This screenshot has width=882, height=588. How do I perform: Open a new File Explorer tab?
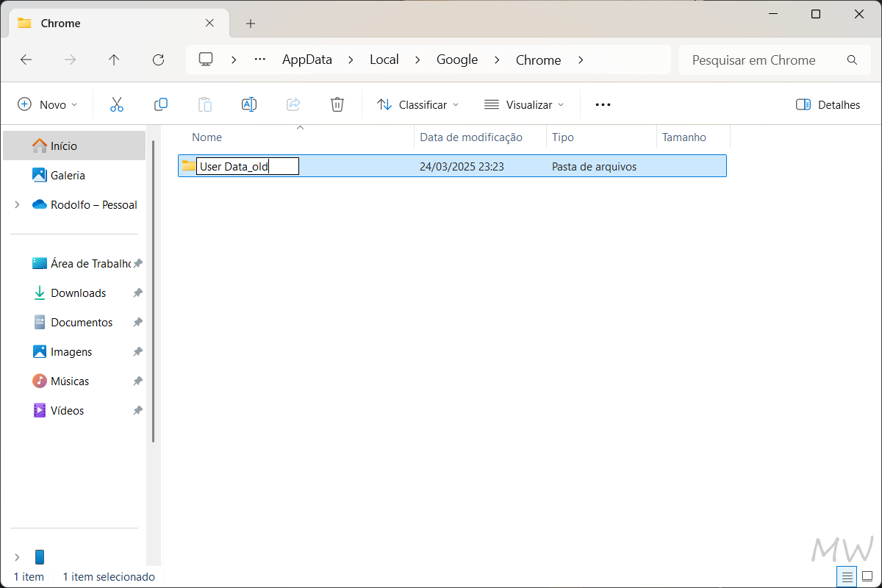tap(251, 23)
